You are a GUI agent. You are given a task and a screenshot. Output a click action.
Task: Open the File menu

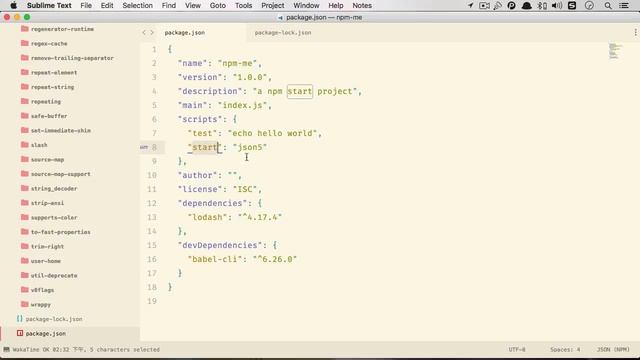tap(86, 5)
